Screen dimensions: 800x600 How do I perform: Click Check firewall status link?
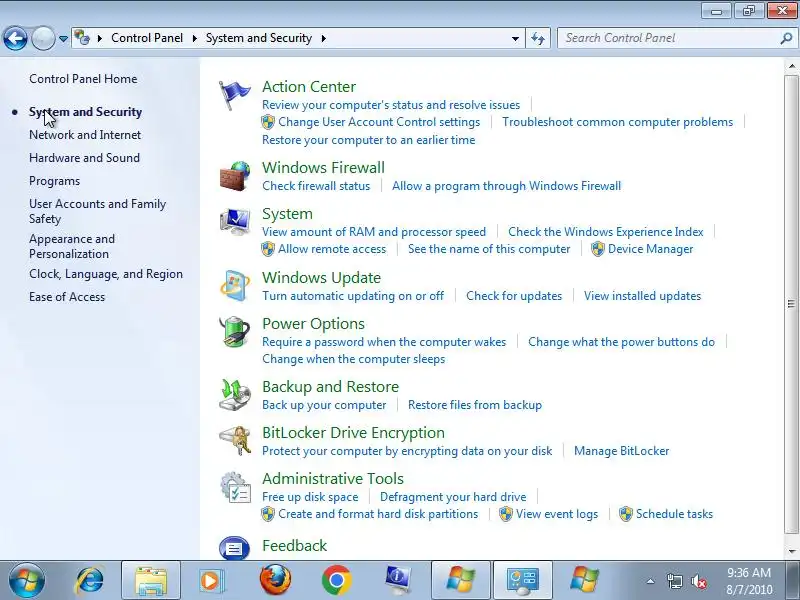click(x=316, y=186)
